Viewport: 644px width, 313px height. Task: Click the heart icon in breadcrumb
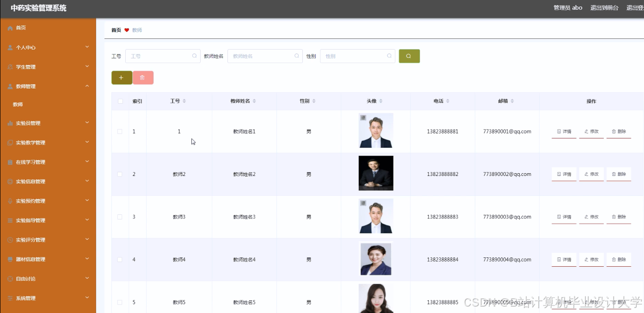tap(127, 30)
